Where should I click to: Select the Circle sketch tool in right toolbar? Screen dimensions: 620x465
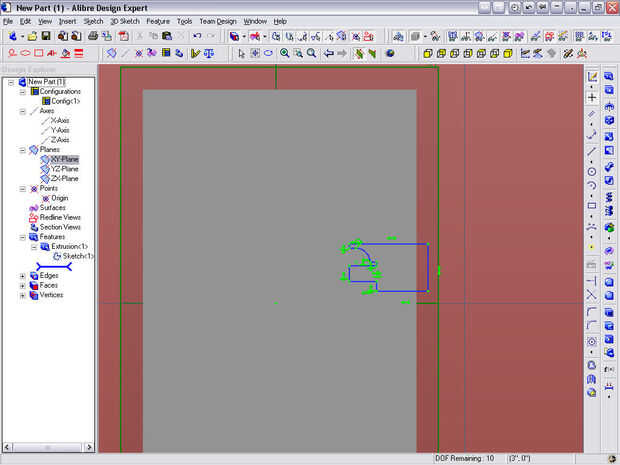tap(592, 171)
